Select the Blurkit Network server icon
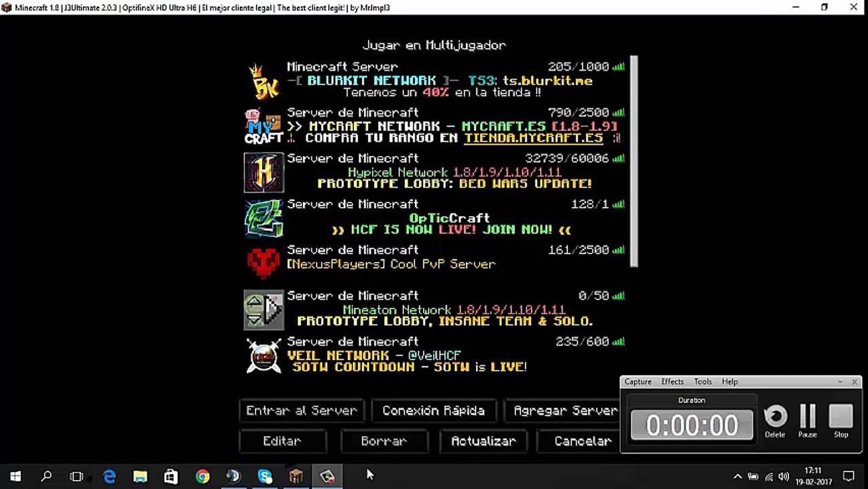Screen dimensions: 868x489 (264, 81)
